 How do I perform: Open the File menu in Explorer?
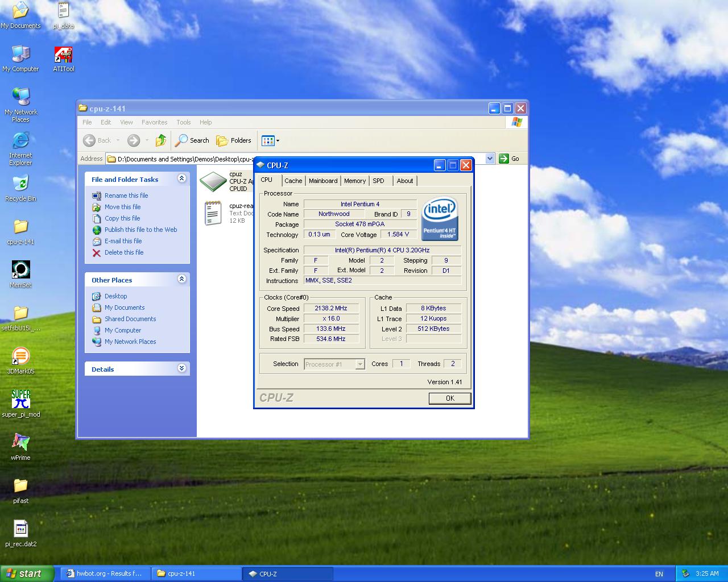click(87, 122)
